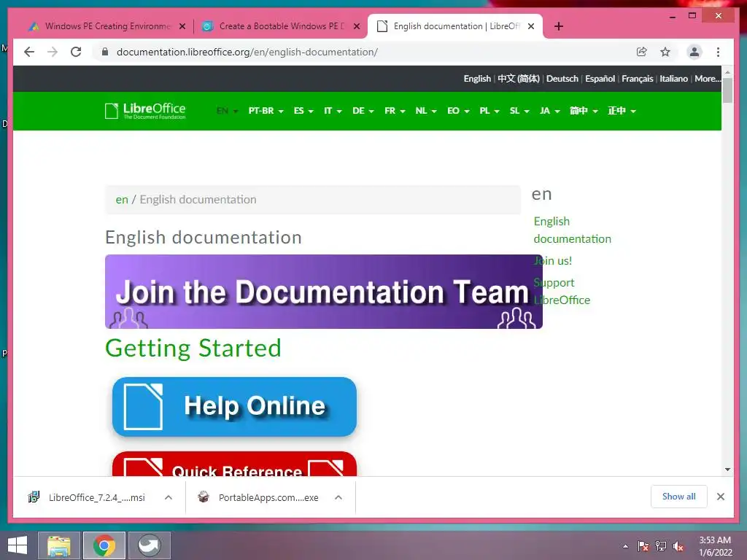Share this page icon in address bar
Screen dimensions: 747x560
coord(642,52)
